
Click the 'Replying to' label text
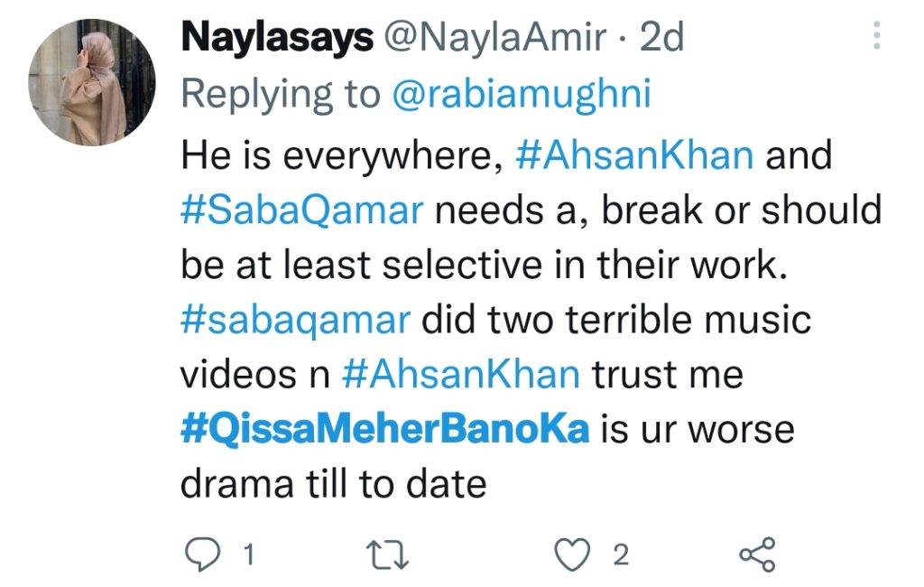[281, 95]
